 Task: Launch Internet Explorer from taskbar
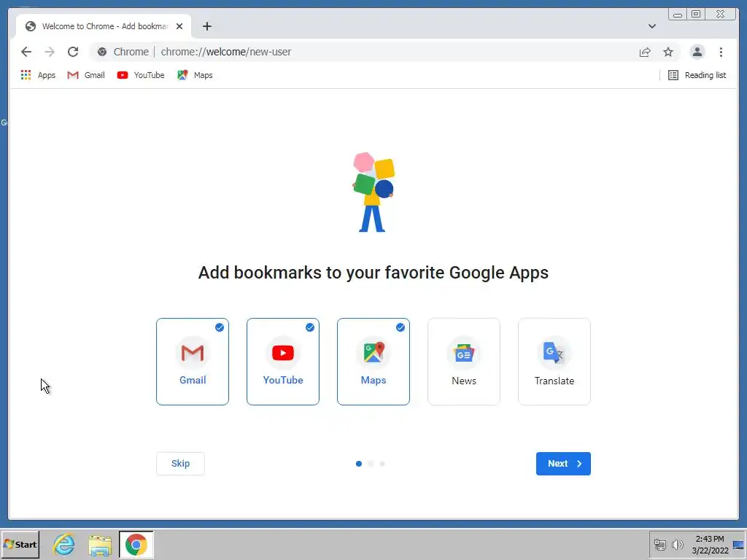pos(64,544)
